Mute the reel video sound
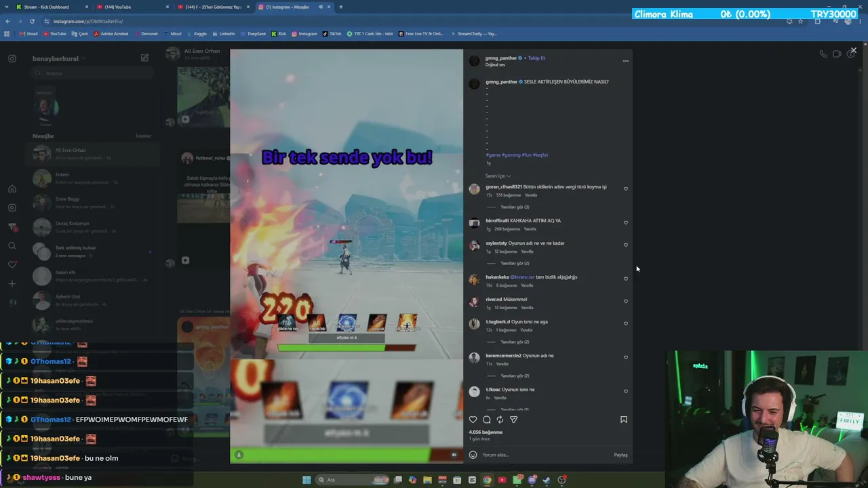 [x=454, y=455]
